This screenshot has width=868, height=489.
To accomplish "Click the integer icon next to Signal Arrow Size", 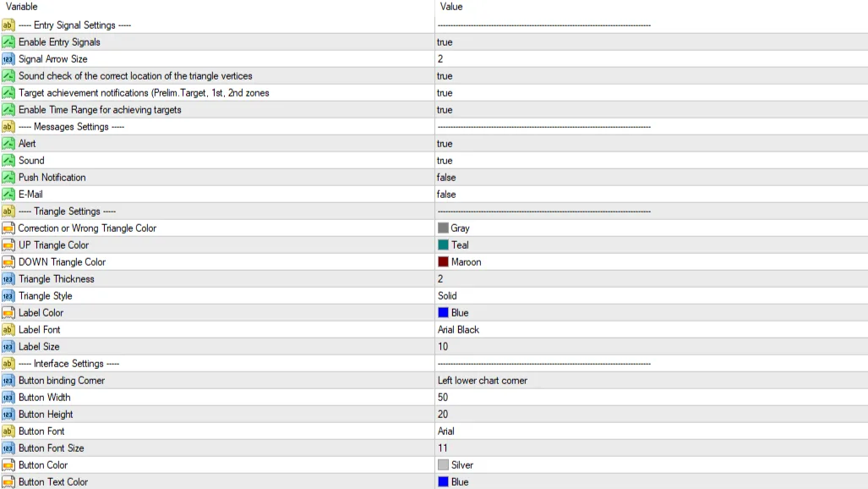I will [x=8, y=59].
